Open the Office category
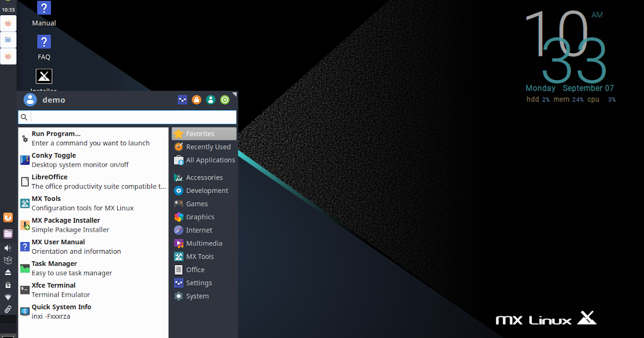Viewport: 644px width, 338px height. tap(204, 270)
